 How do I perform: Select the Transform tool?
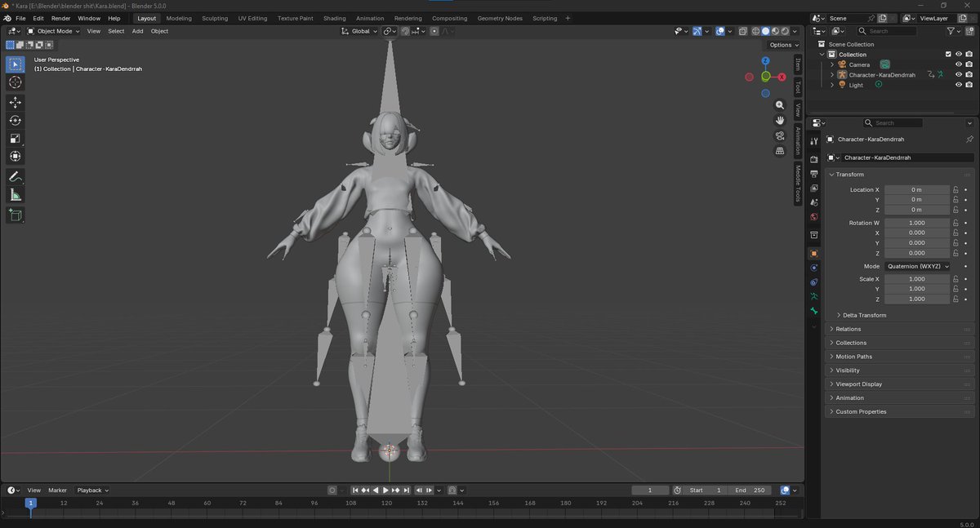point(16,157)
